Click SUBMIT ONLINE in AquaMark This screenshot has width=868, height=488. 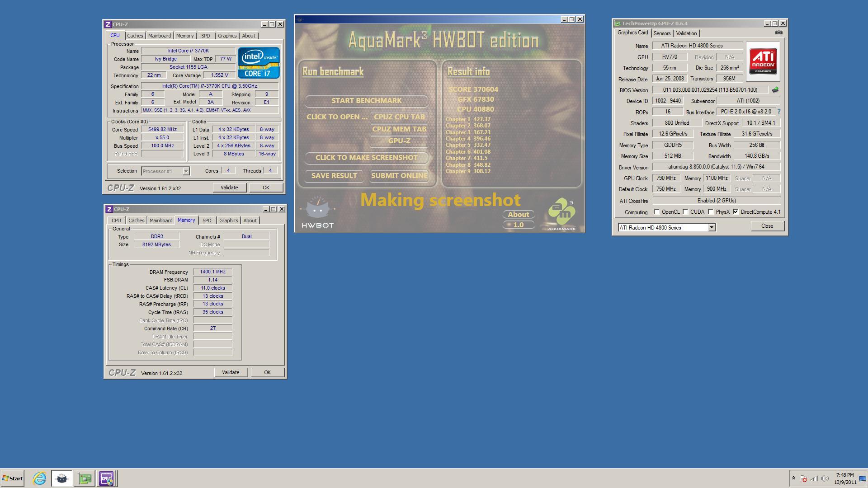click(399, 176)
